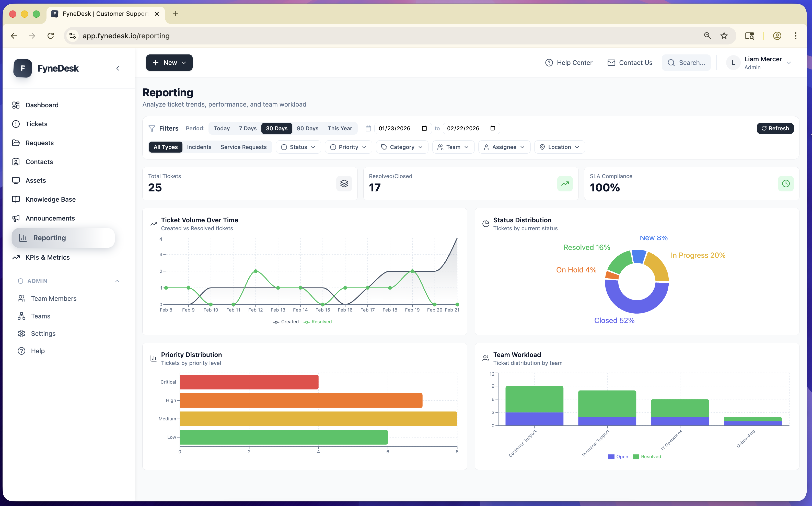Go to Announcements in the sidebar
812x506 pixels.
(x=50, y=218)
